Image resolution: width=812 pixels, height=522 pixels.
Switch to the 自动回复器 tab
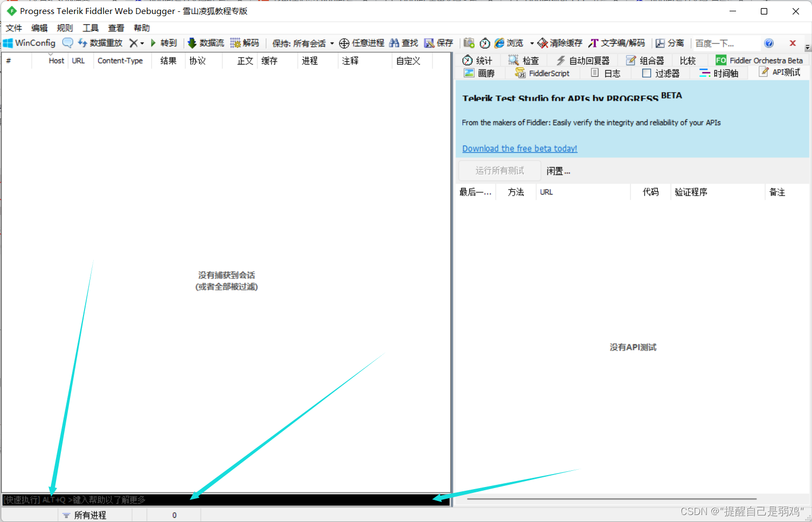[x=582, y=60]
